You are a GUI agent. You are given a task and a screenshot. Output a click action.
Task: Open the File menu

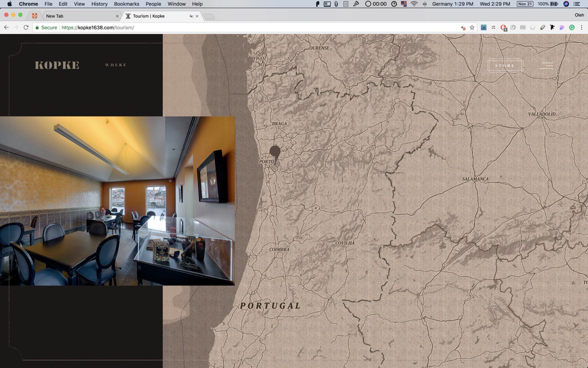pos(48,4)
